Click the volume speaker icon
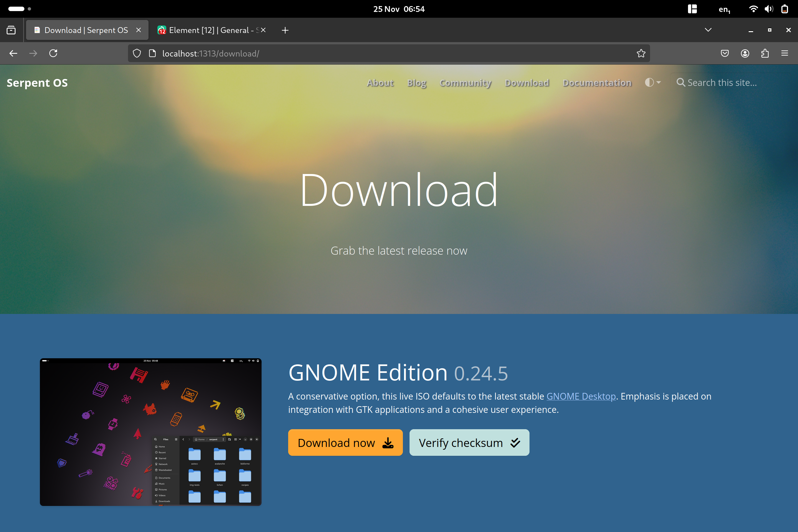Screen dimensions: 798x532 [769, 9]
